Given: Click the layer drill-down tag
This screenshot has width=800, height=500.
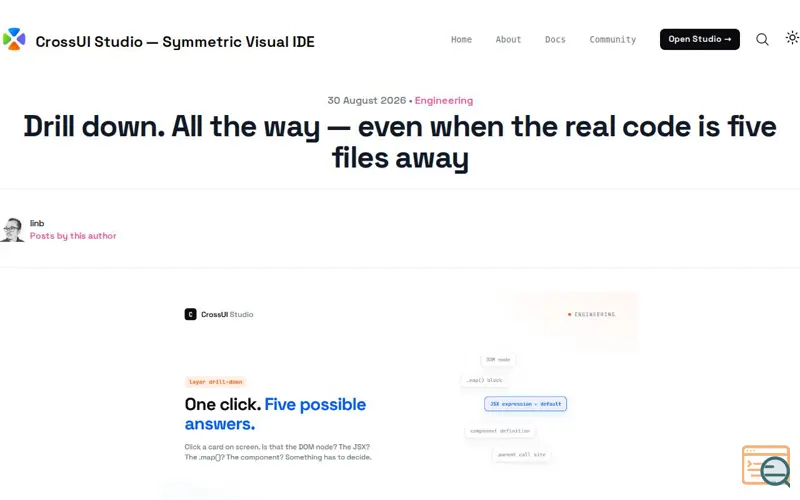Looking at the screenshot, I should [x=215, y=382].
